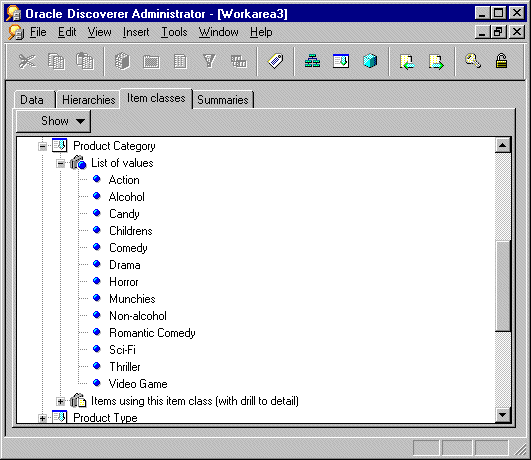Click the Product Type item class icon

[60, 417]
